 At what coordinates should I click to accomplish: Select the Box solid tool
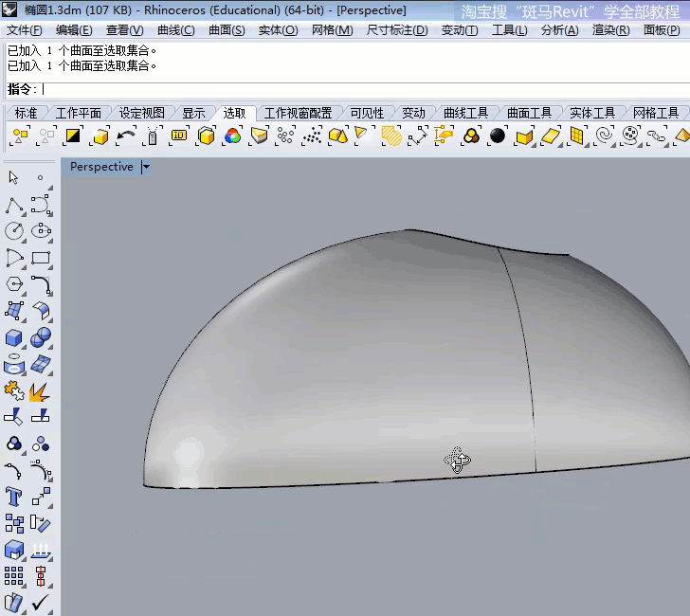14,338
